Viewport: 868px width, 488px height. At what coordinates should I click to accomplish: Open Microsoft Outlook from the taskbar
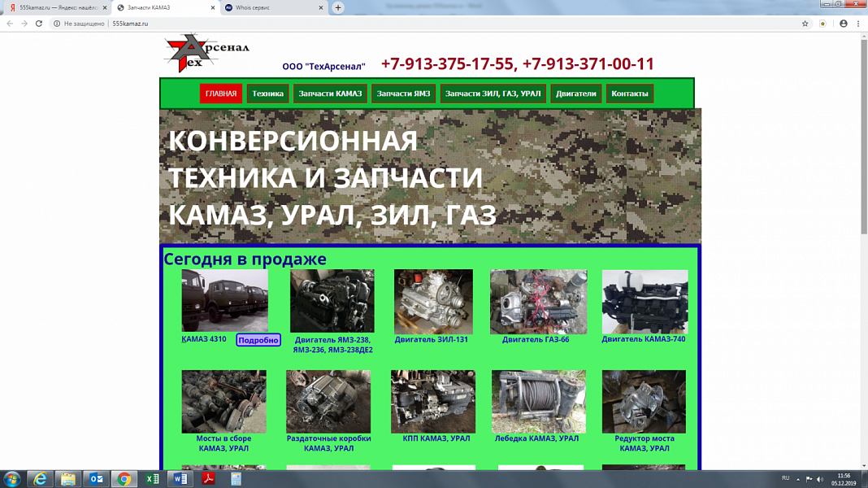tap(96, 478)
